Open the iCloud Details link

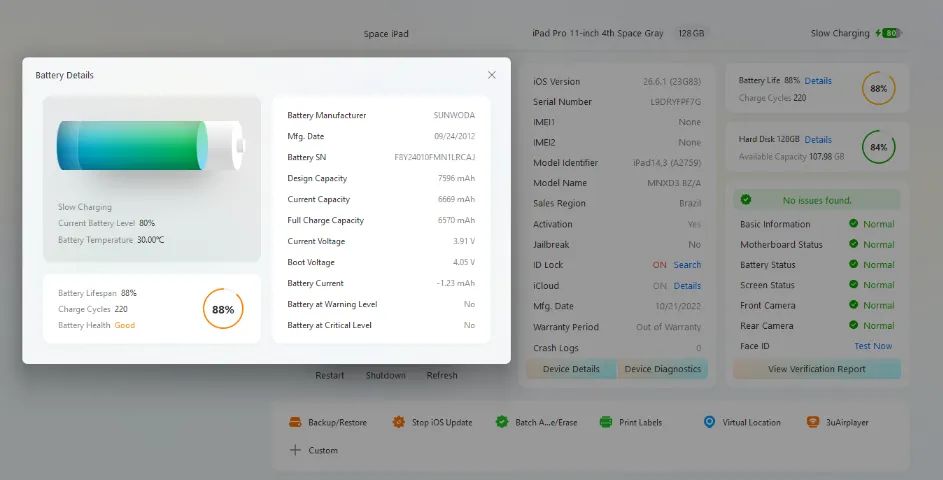(687, 286)
